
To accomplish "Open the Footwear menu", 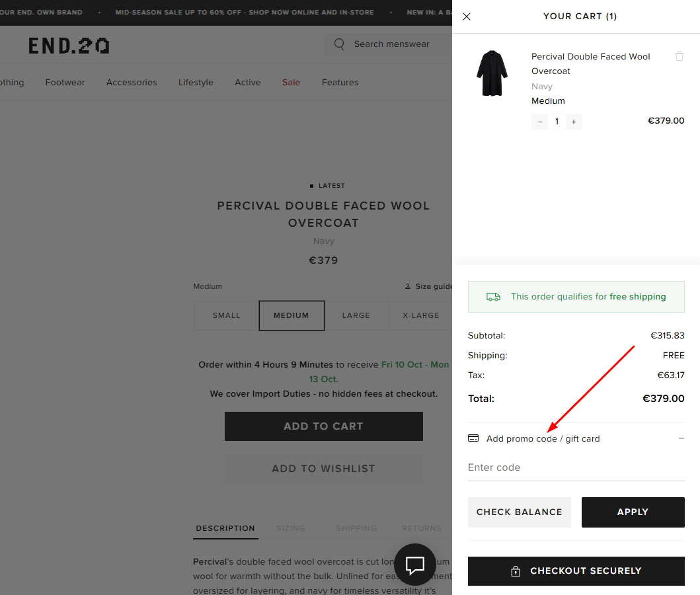I will (x=65, y=83).
